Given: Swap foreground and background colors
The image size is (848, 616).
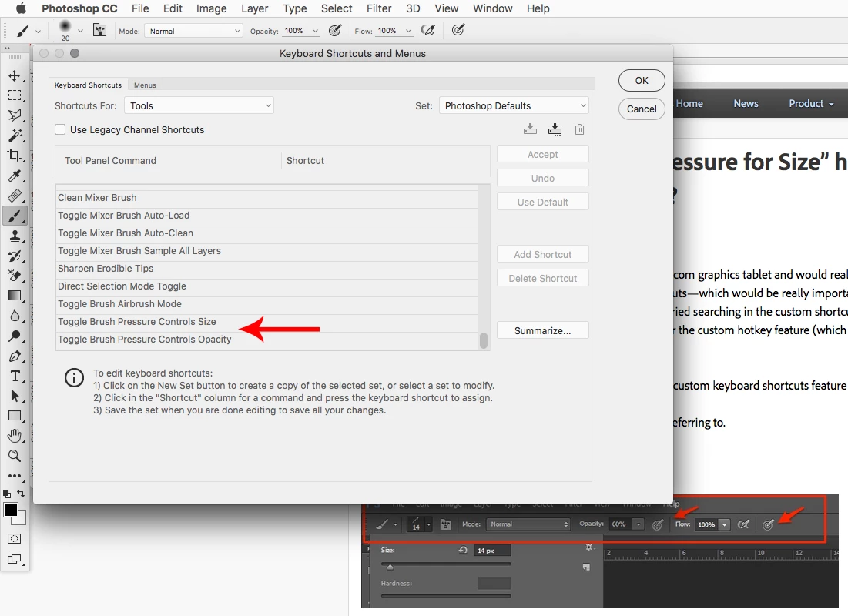Looking at the screenshot, I should (x=21, y=494).
